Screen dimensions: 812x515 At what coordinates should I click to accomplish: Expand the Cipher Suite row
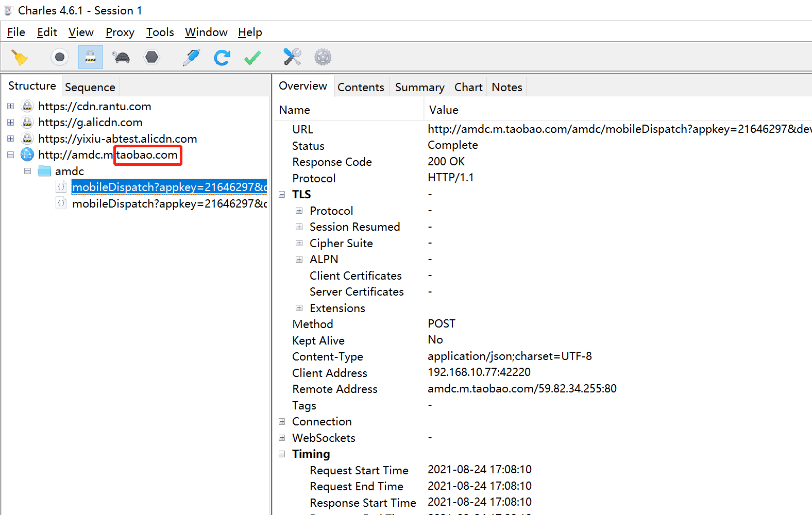(x=299, y=243)
